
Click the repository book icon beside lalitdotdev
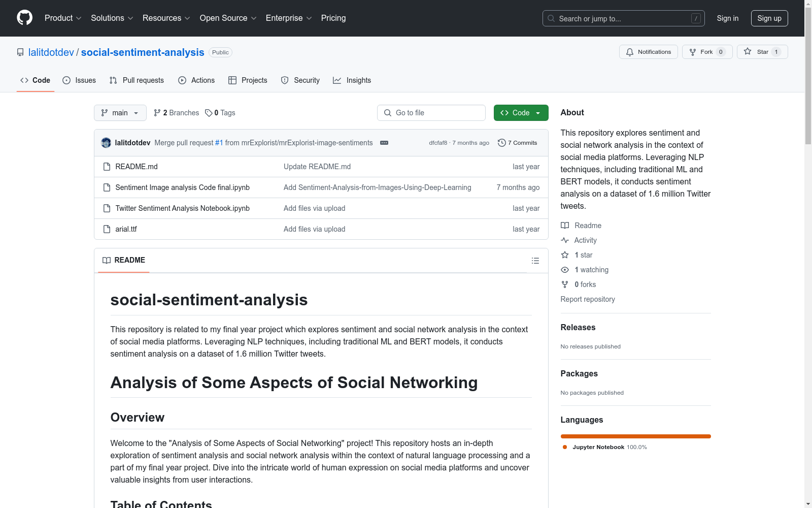click(20, 52)
